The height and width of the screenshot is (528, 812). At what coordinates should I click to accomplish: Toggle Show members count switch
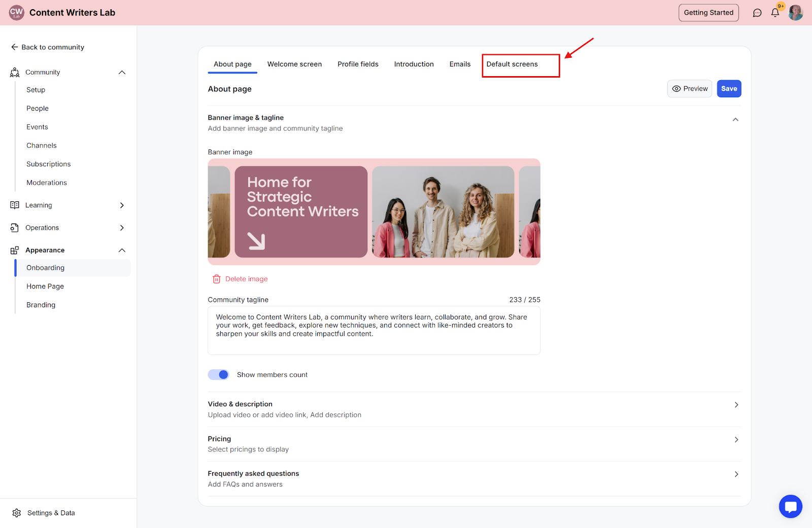pyautogui.click(x=218, y=374)
